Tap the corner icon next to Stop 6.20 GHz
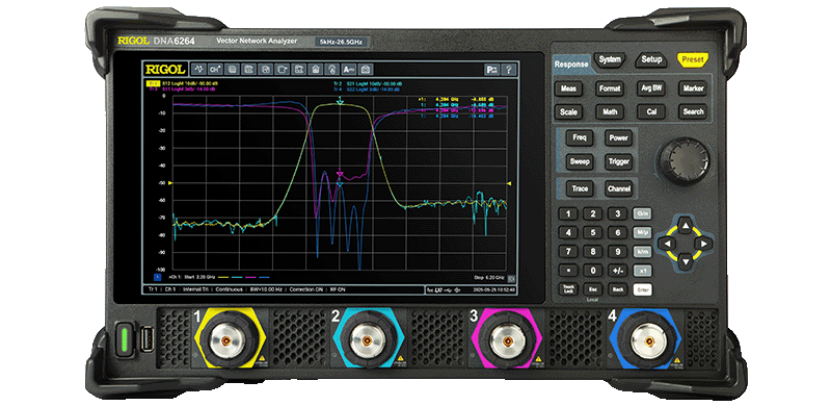Screen dimensions: 831x406 (511, 278)
